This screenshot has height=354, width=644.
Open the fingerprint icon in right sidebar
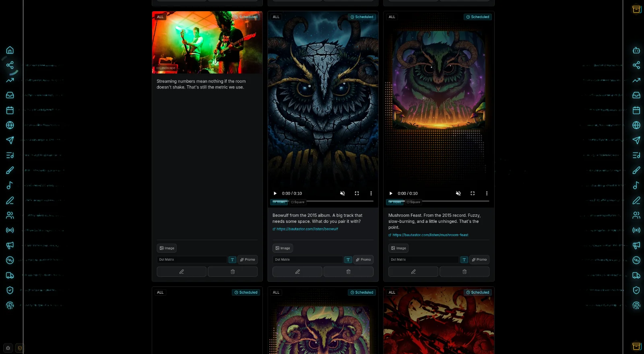pos(636,305)
